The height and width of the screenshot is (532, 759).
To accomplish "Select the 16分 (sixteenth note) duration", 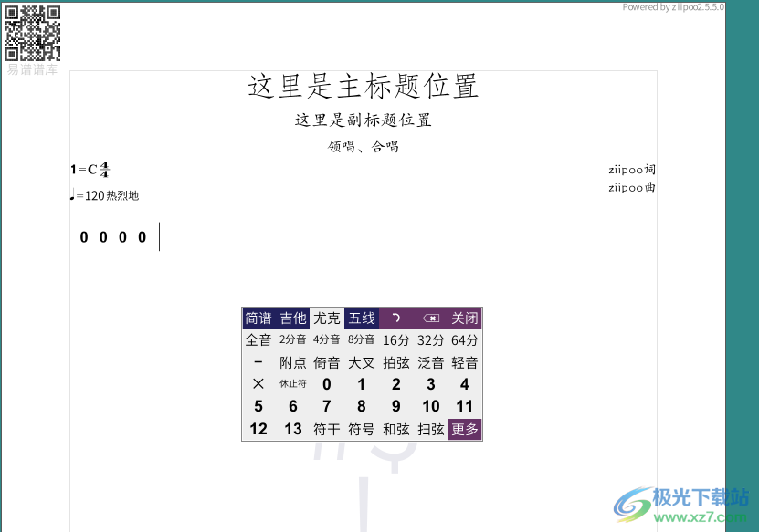I will pos(395,339).
